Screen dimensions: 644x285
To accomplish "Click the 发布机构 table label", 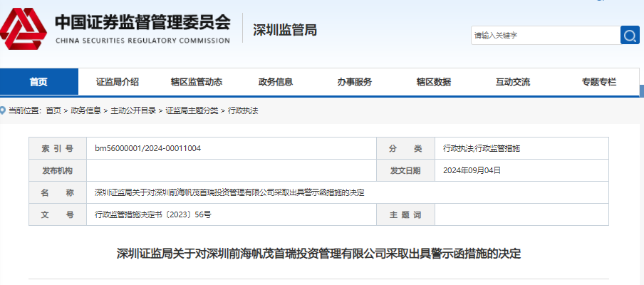I will click(x=58, y=171).
